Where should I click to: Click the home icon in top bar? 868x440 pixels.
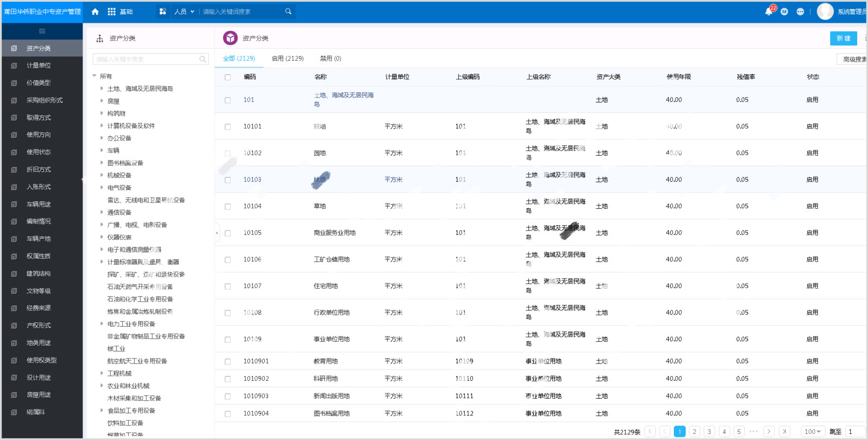click(95, 11)
